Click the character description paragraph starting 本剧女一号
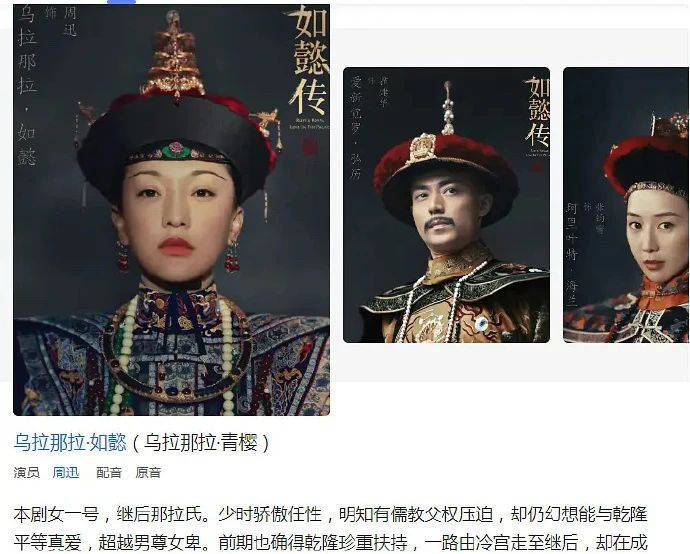The height and width of the screenshot is (554, 690). coord(330,528)
